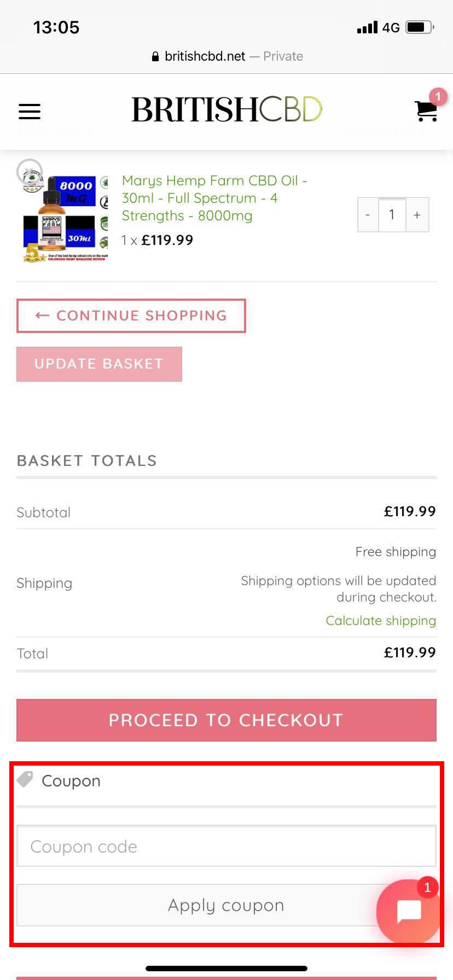The image size is (453, 980).
Task: Click the coupon tag icon
Action: coord(24,779)
